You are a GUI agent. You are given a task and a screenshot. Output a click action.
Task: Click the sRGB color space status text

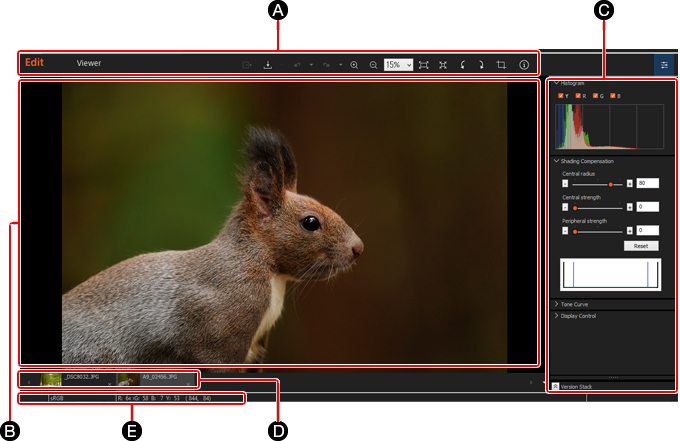(x=57, y=398)
